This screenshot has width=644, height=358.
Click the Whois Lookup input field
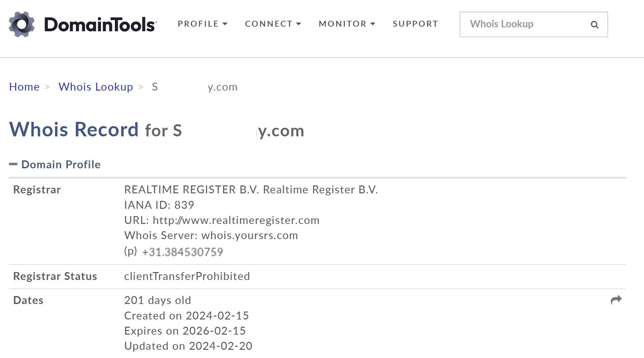point(534,24)
